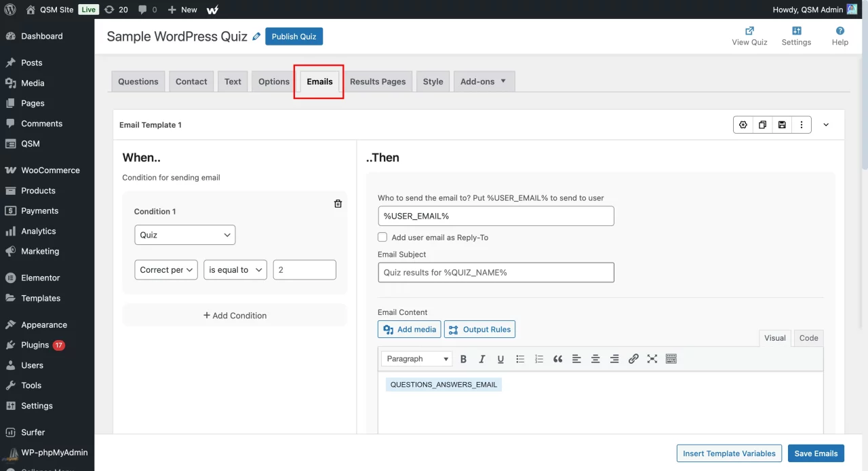Open the three-dot template options menu
The width and height of the screenshot is (868, 471).
click(802, 125)
